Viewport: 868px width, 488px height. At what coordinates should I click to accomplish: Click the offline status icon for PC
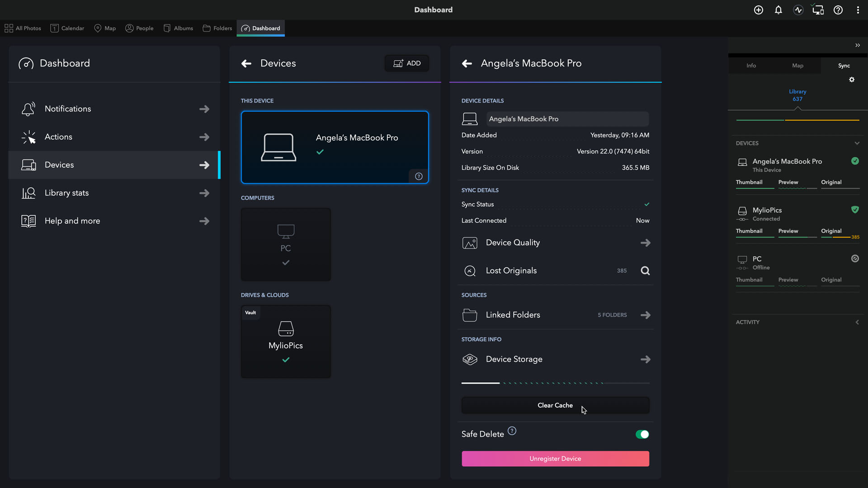pos(855,258)
